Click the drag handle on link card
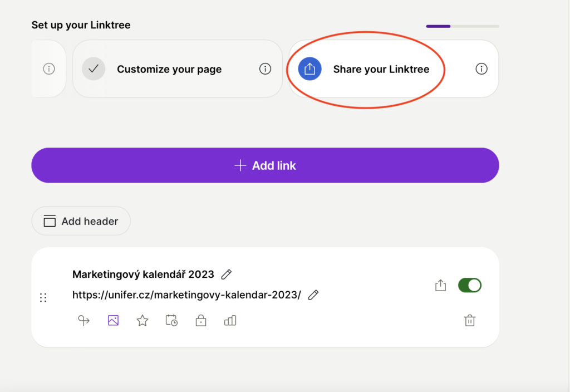 coord(43,298)
